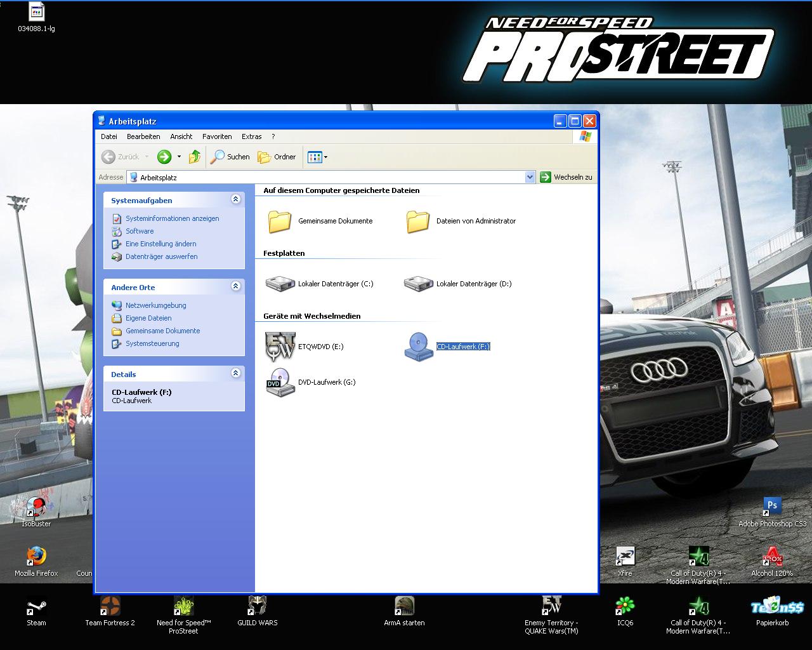Open the Datei menu
812x650 pixels.
[x=109, y=136]
